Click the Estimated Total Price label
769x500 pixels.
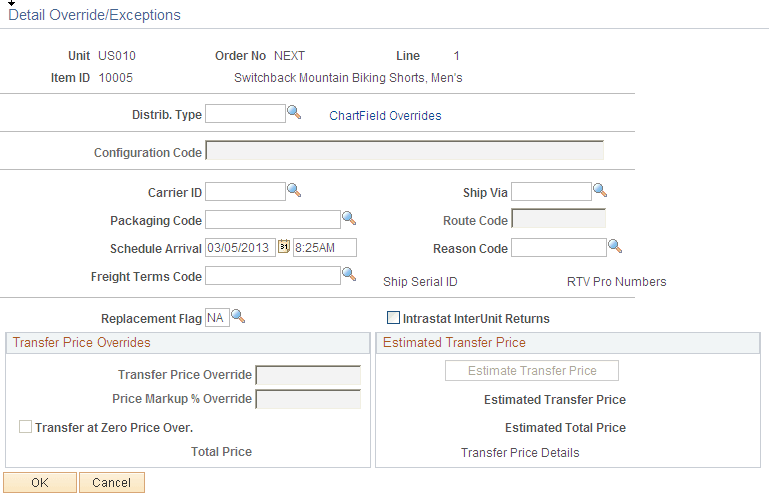tap(565, 428)
